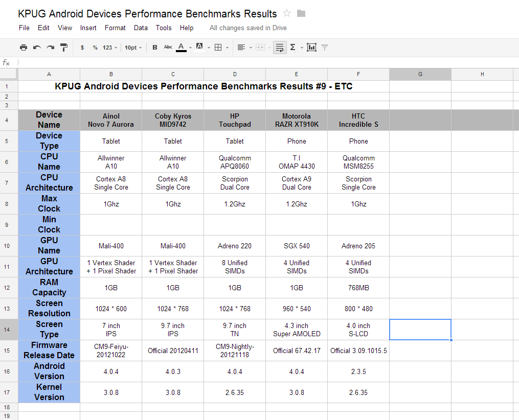This screenshot has width=519, height=420.
Task: Click the text color icon
Action: (x=181, y=48)
